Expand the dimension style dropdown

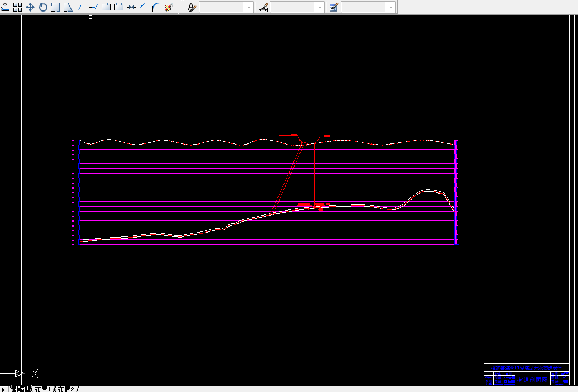click(320, 7)
